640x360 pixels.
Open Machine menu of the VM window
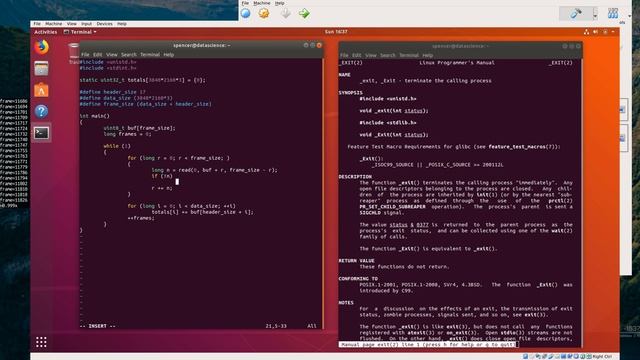[53, 24]
